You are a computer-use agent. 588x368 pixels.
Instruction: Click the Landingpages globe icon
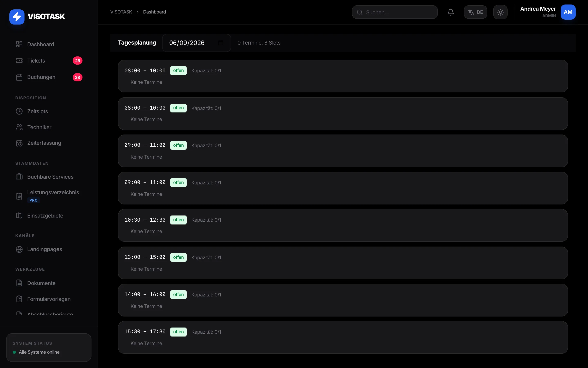pyautogui.click(x=19, y=249)
